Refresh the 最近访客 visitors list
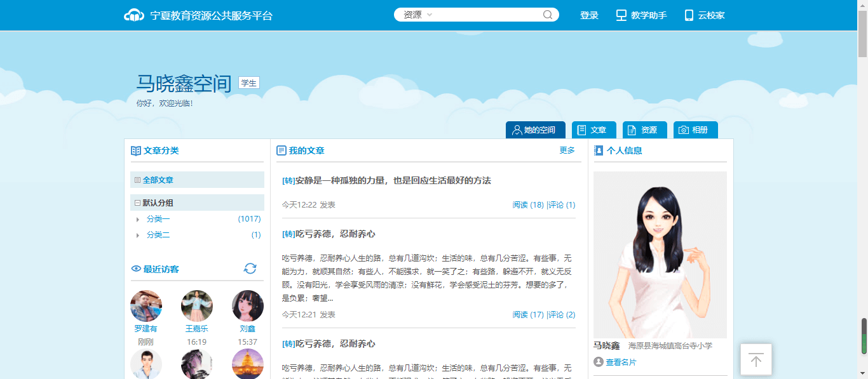The height and width of the screenshot is (379, 868). pyautogui.click(x=250, y=269)
